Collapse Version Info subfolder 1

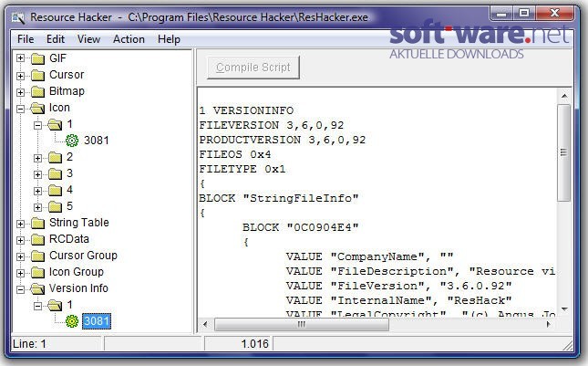pos(38,307)
